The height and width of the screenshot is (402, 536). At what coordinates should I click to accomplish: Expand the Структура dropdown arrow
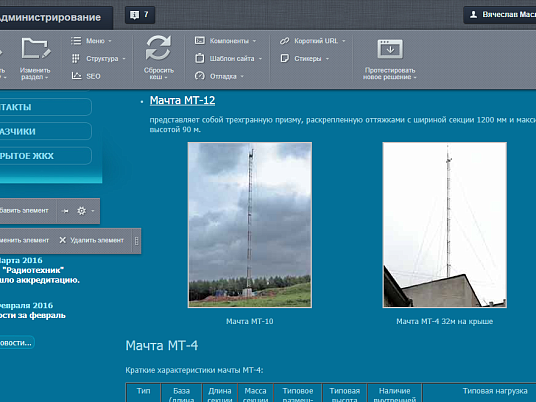[124, 59]
